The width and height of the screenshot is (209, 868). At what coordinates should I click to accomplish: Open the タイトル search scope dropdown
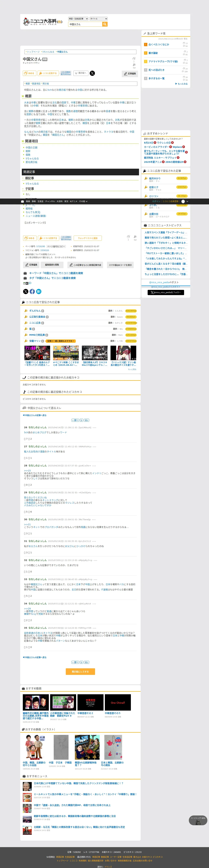pos(98,19)
